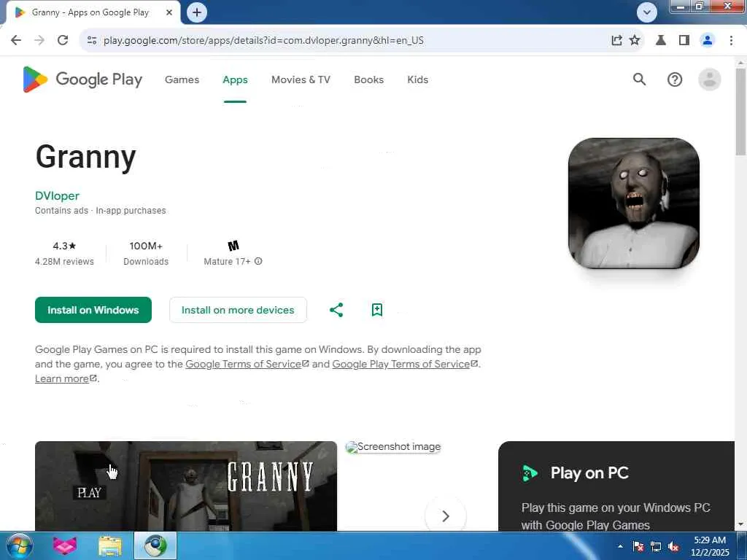Click the 100M+ Downloads stat
The height and width of the screenshot is (560, 747).
146,253
